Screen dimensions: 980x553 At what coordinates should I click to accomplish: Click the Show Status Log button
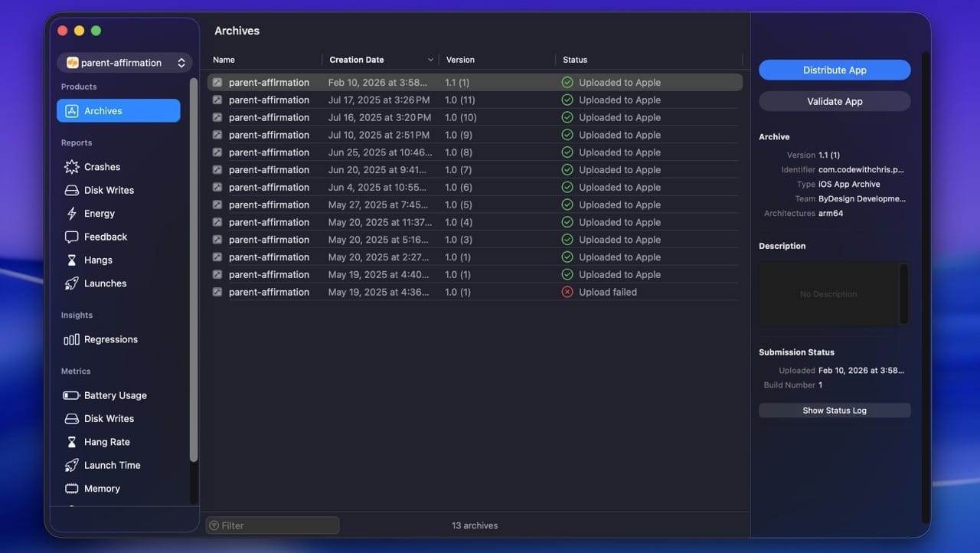835,411
